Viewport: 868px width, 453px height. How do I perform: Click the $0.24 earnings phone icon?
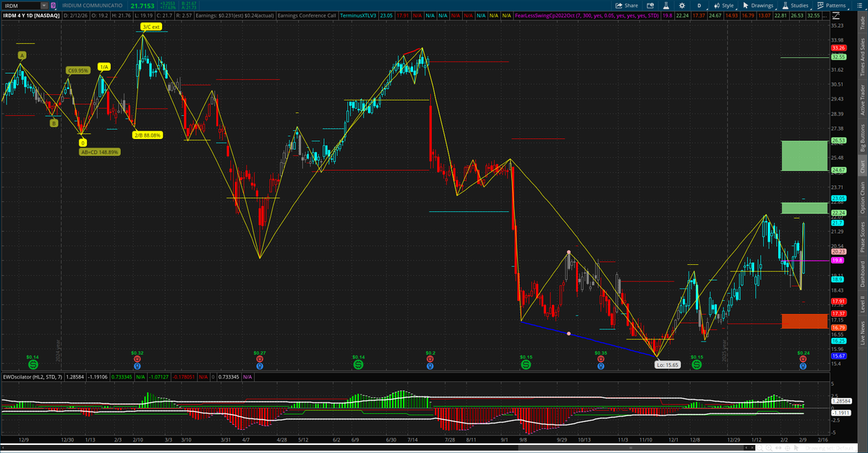pos(803,360)
